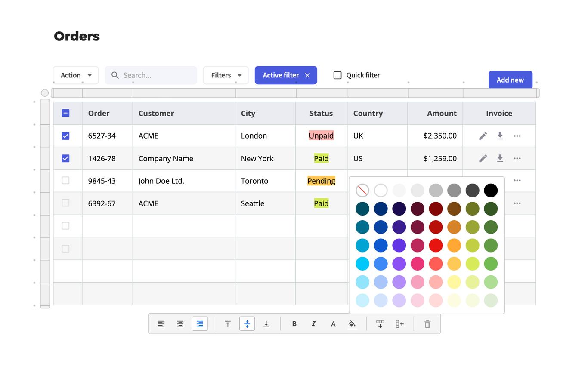Apply bold formatting from the toolbar
Viewport: 588px width, 382px height.
pyautogui.click(x=294, y=323)
